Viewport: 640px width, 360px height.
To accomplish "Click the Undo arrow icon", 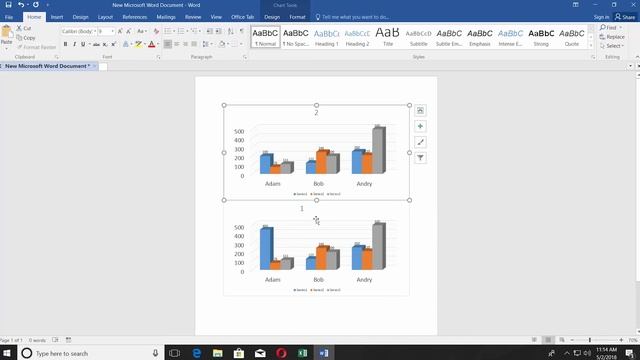I will pos(21,5).
